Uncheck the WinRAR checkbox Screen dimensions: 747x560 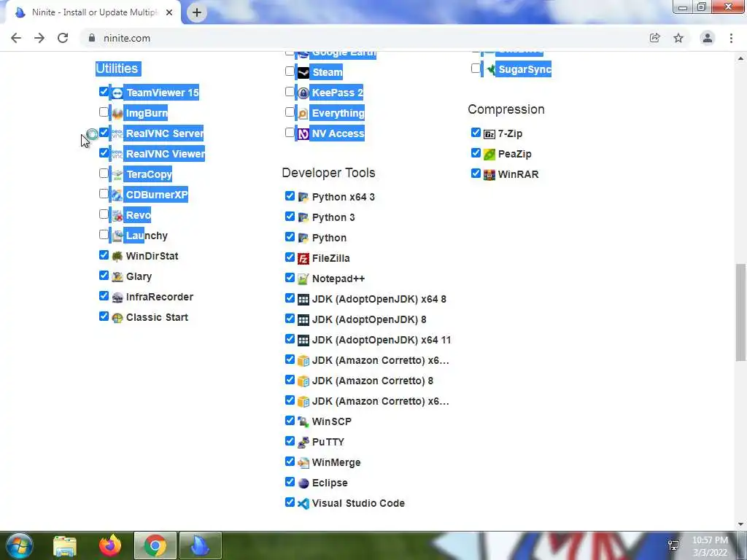(x=476, y=174)
